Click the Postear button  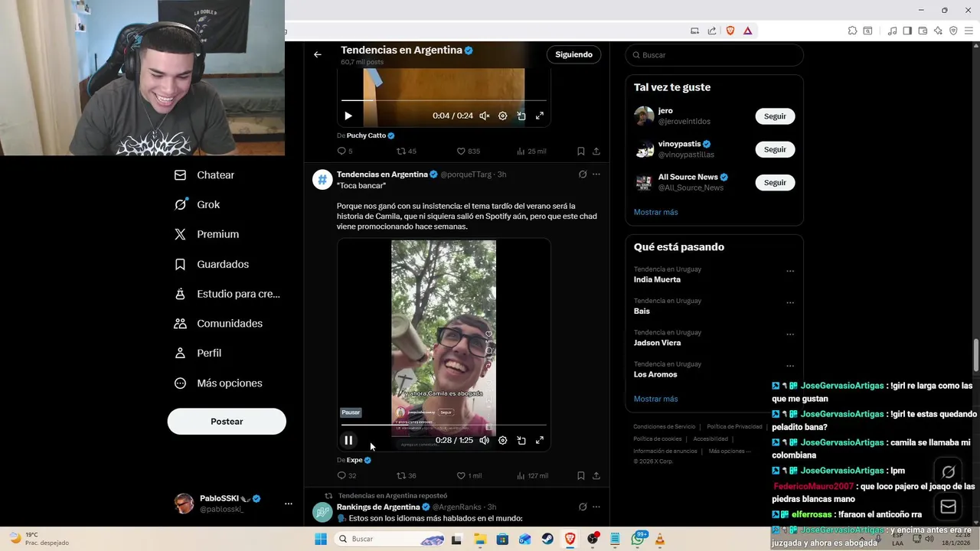point(227,422)
